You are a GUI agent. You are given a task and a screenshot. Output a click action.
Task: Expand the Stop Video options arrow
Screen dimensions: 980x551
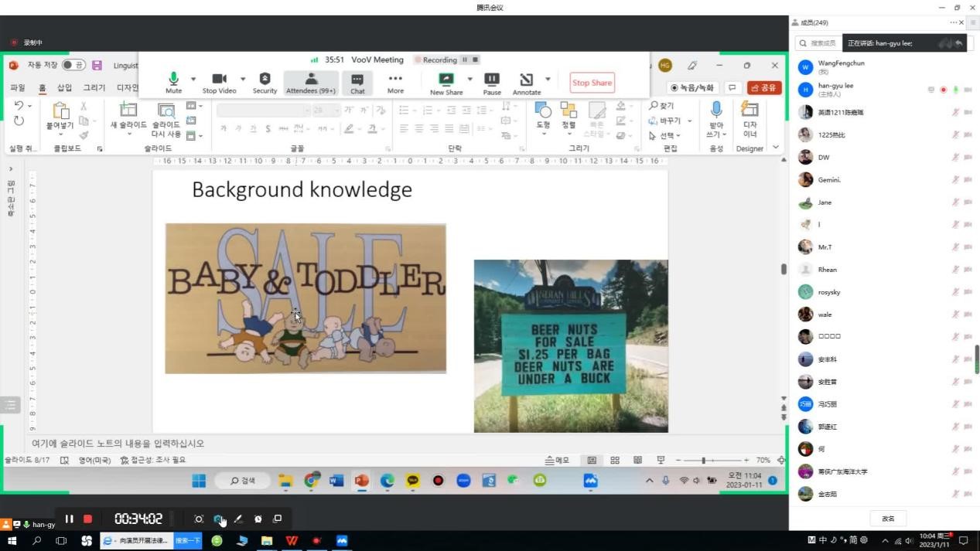tap(243, 79)
